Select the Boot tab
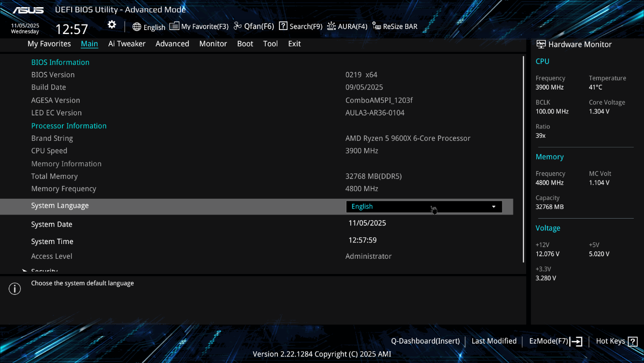Viewport: 644px width, 363px height. [245, 44]
